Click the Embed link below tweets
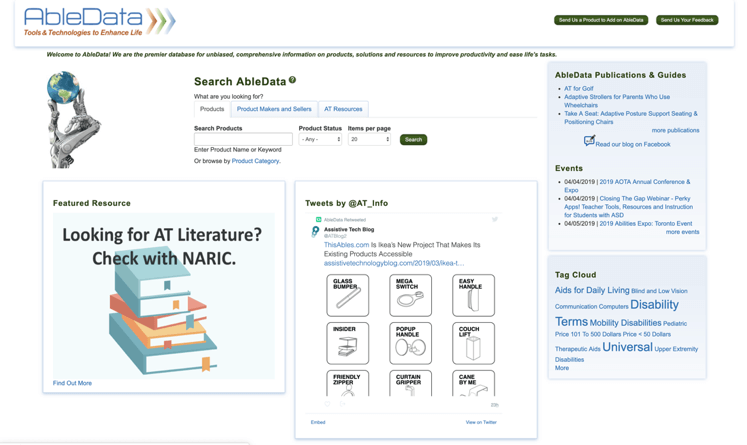 click(x=318, y=422)
